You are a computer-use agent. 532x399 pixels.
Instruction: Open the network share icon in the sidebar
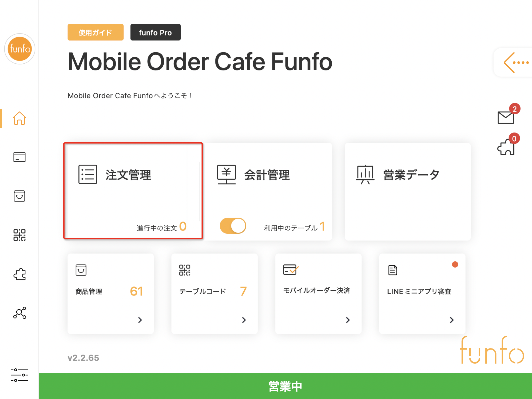(20, 313)
